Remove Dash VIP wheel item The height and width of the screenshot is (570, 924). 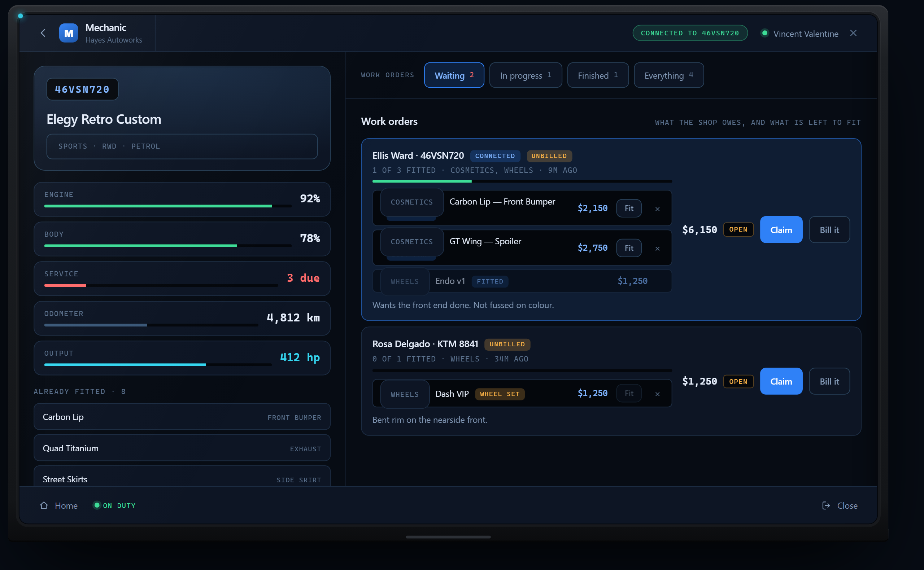pyautogui.click(x=657, y=394)
